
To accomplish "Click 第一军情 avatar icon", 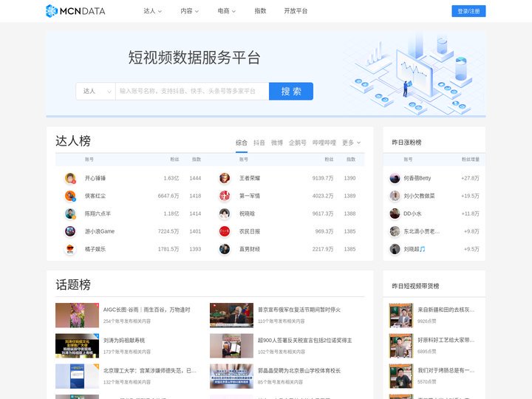I will [x=225, y=196].
